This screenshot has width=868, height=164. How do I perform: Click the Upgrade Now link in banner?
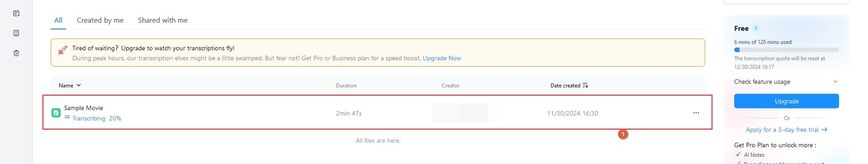[441, 58]
